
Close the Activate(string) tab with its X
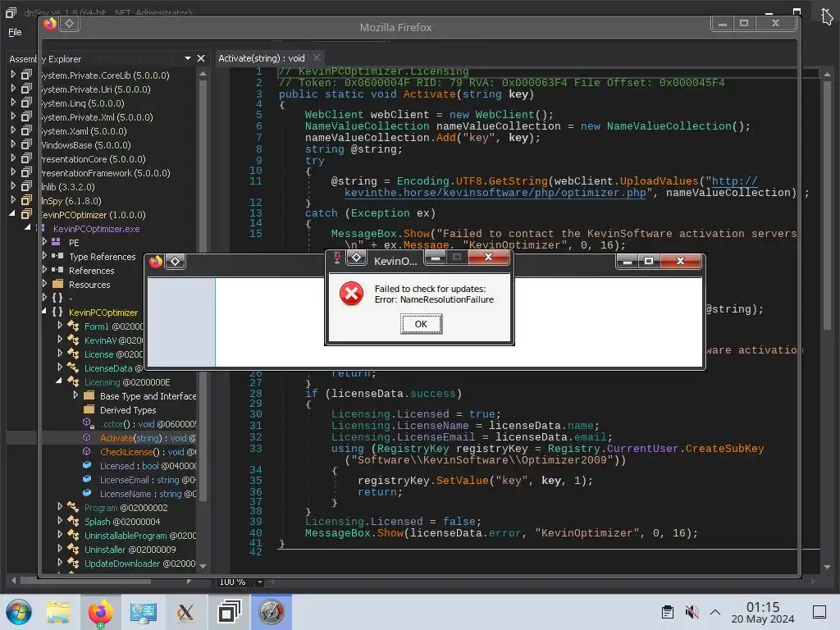317,58
